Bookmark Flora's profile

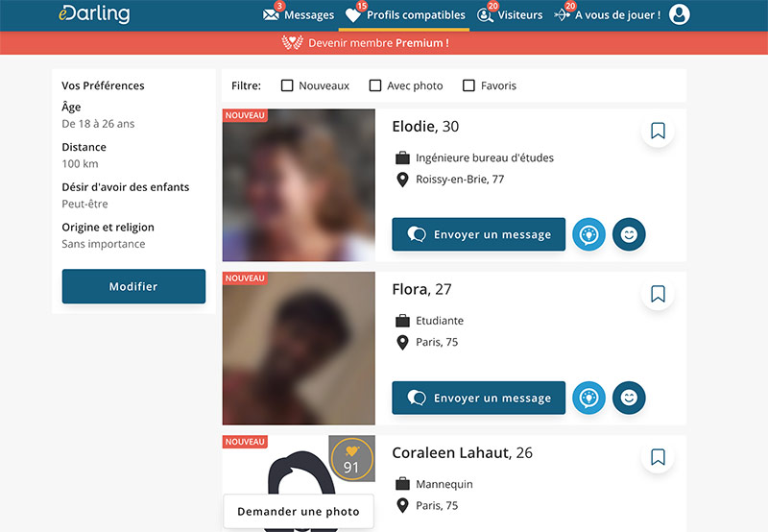pos(658,294)
